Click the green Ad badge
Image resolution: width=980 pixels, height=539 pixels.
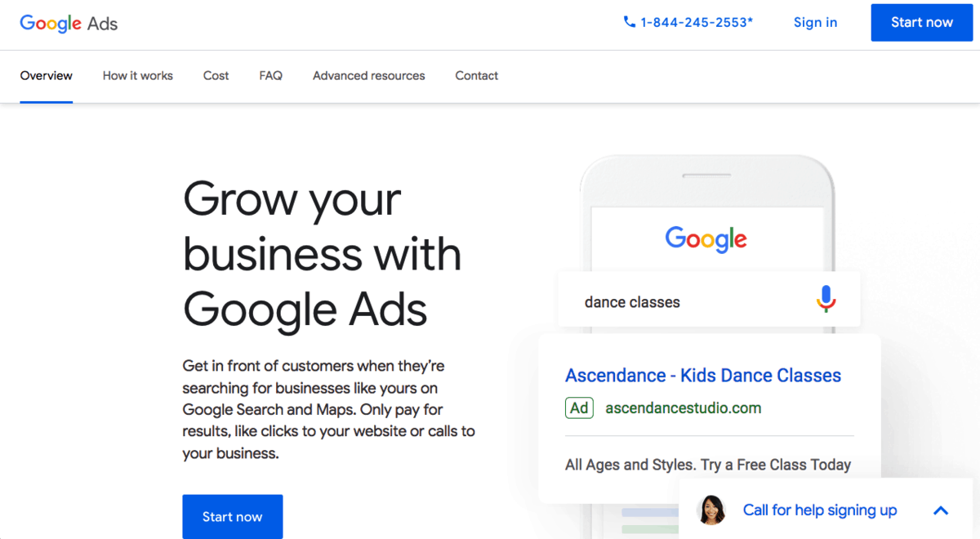579,408
